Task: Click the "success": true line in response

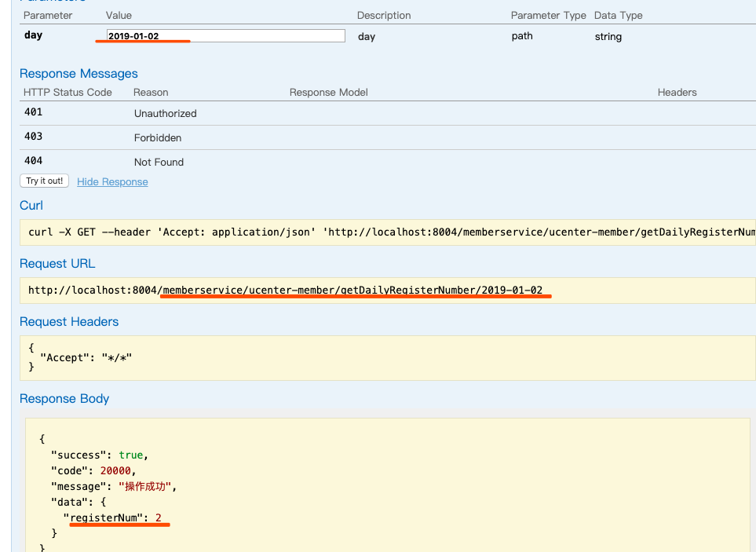Action: [99, 455]
